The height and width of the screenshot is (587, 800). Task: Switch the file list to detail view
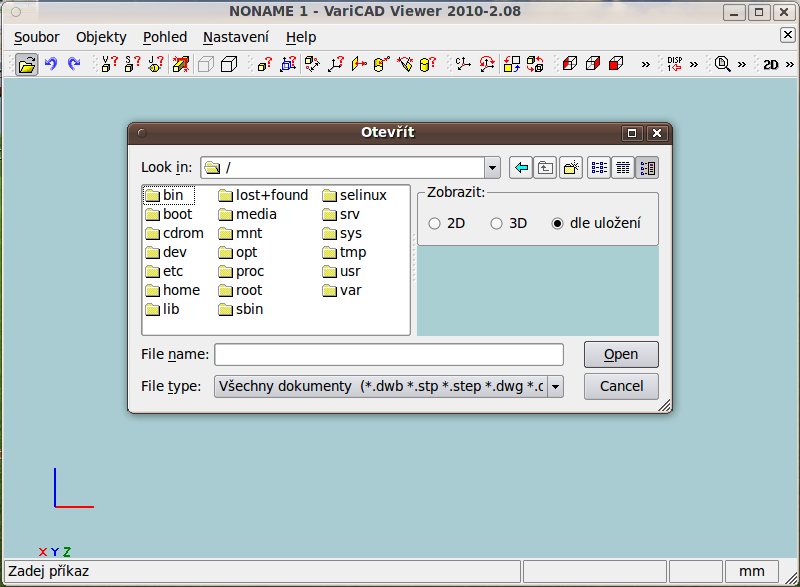[x=623, y=168]
